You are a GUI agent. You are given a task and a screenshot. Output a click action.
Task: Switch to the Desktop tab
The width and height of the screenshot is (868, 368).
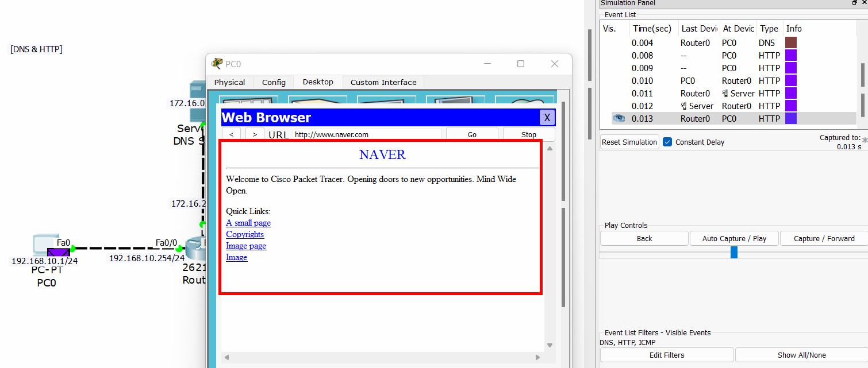[318, 82]
